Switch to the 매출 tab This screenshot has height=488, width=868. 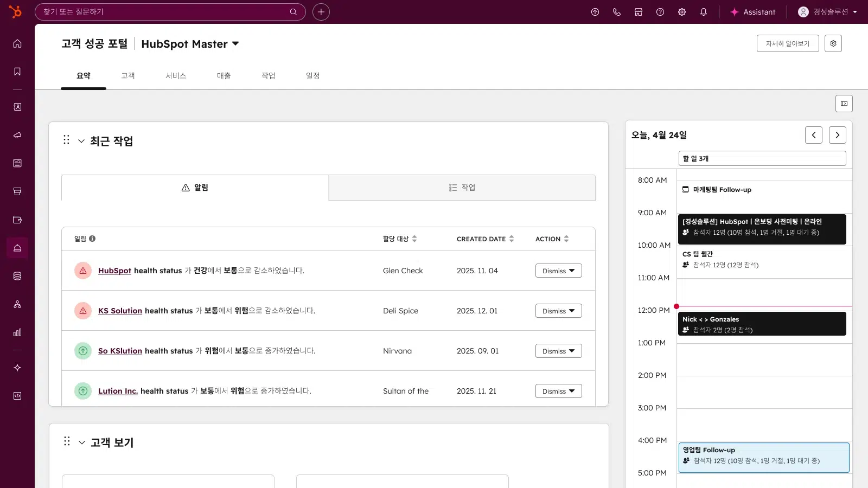[224, 76]
